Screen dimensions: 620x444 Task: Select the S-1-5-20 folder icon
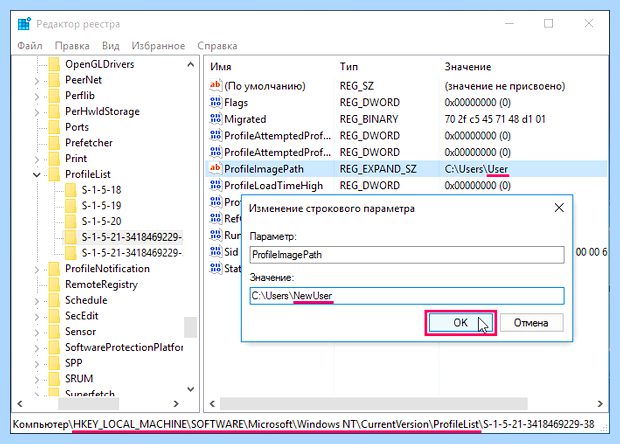pos(71,221)
